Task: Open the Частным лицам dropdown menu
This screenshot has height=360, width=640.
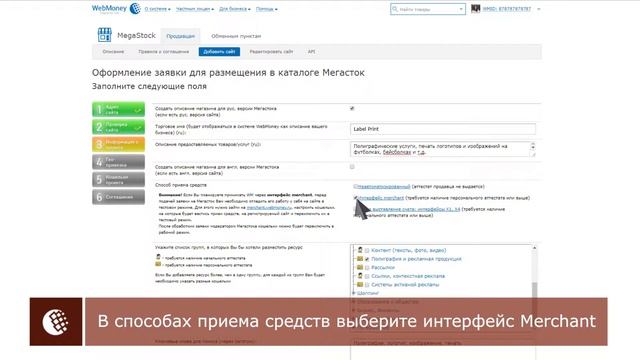Action: [195, 9]
